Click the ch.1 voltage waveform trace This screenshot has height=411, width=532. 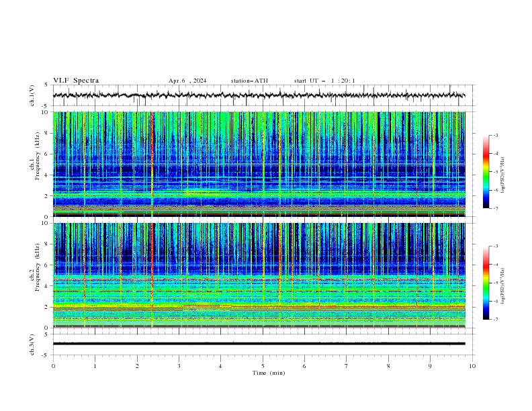tap(259, 95)
